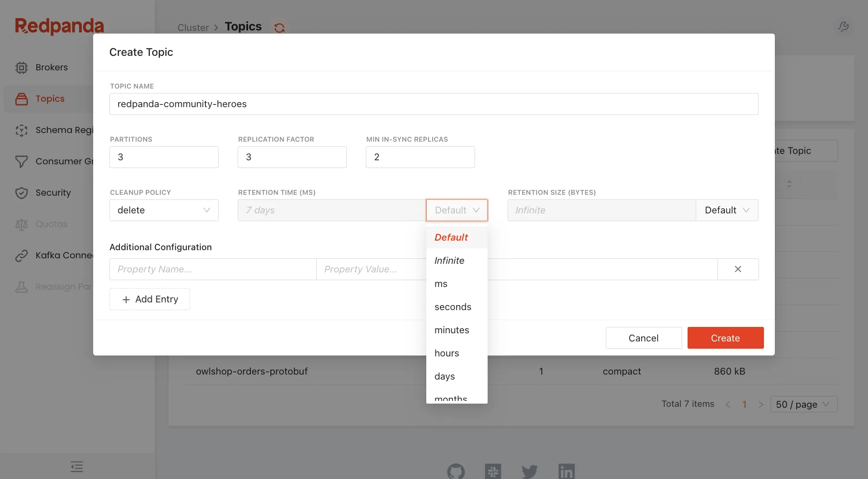Select the Topics sidebar icon
The width and height of the screenshot is (868, 479).
[21, 99]
